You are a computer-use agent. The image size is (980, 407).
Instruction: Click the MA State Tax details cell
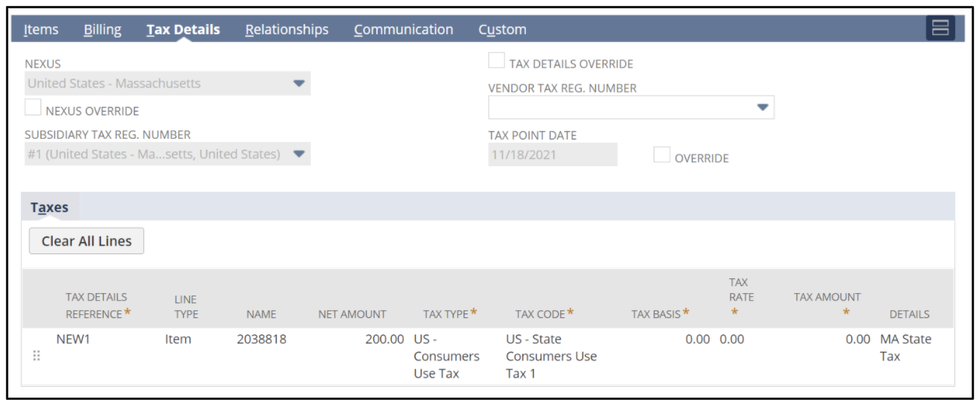pyautogui.click(x=905, y=348)
